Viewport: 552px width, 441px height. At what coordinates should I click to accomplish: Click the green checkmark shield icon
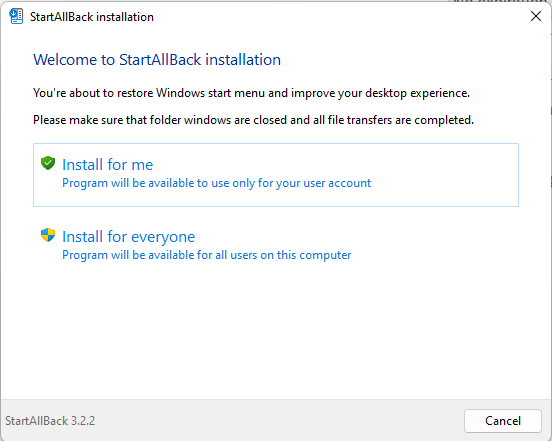tap(48, 163)
